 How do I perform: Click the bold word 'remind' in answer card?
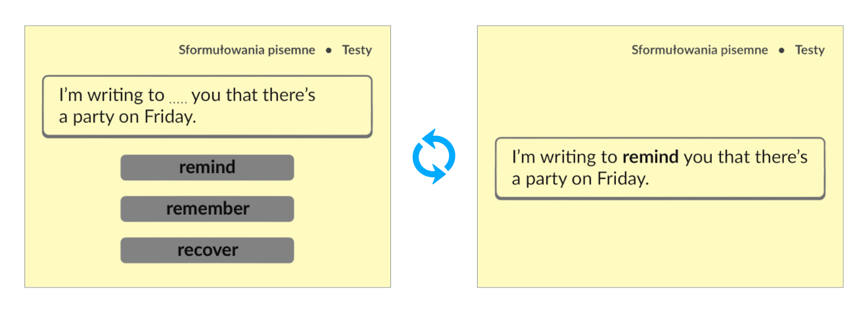[x=650, y=157]
